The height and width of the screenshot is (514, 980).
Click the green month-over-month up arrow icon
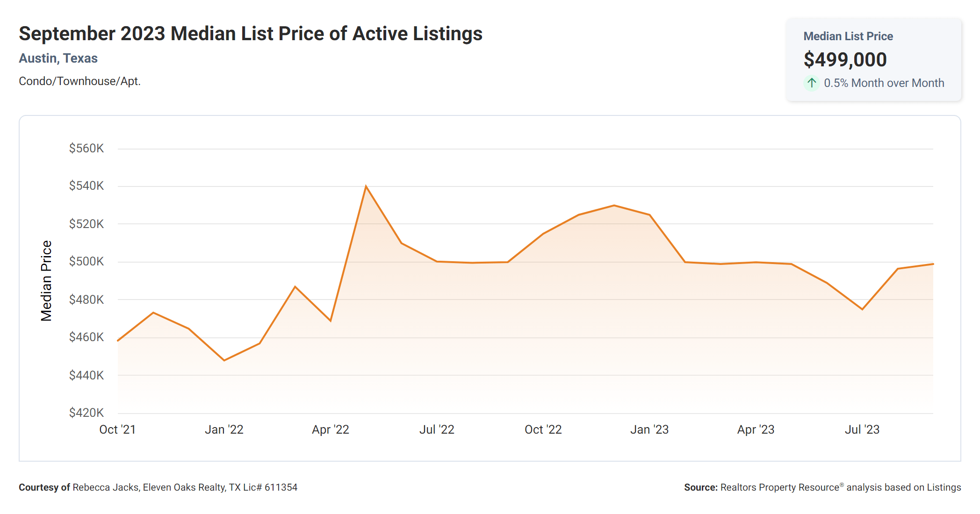812,83
